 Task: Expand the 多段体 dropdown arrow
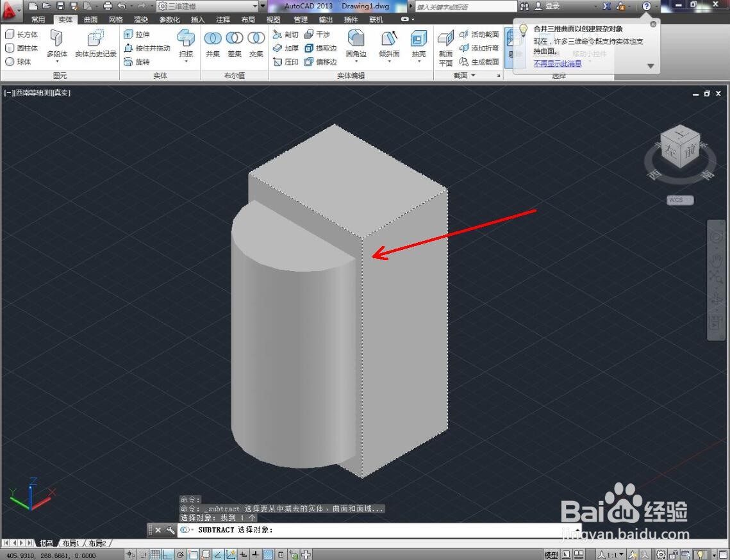coord(57,61)
